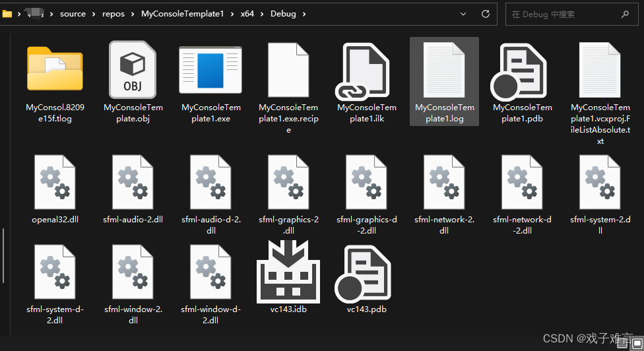The image size is (644, 351).
Task: Select the MyConsoleTemplate1.pdb file icon
Action: (519, 73)
